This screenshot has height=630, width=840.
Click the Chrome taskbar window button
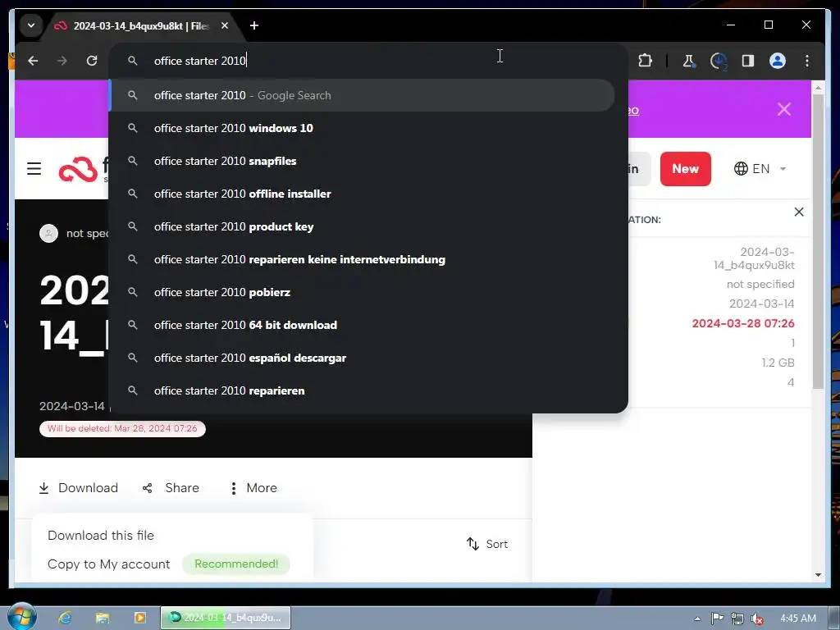(x=226, y=618)
